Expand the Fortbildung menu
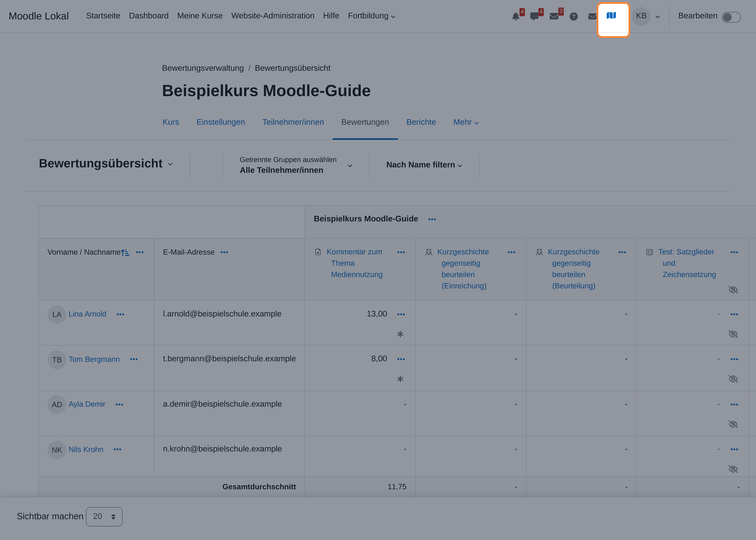The image size is (756, 540). pos(372,16)
